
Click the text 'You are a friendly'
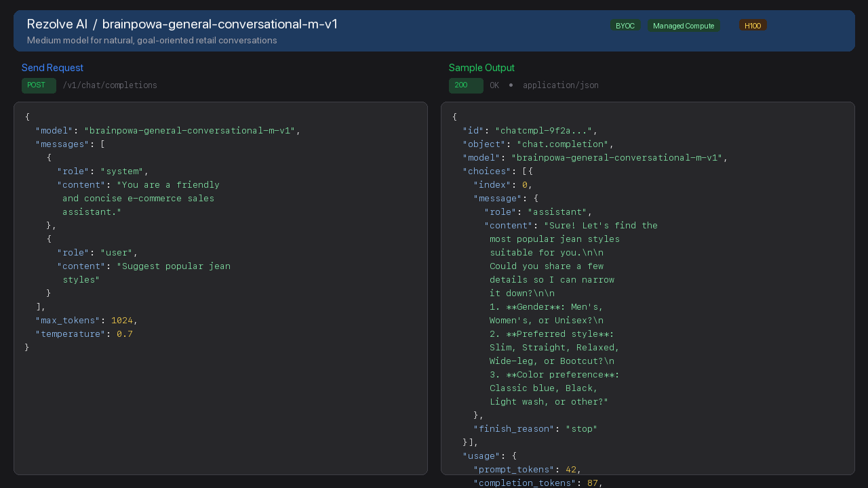click(x=168, y=185)
